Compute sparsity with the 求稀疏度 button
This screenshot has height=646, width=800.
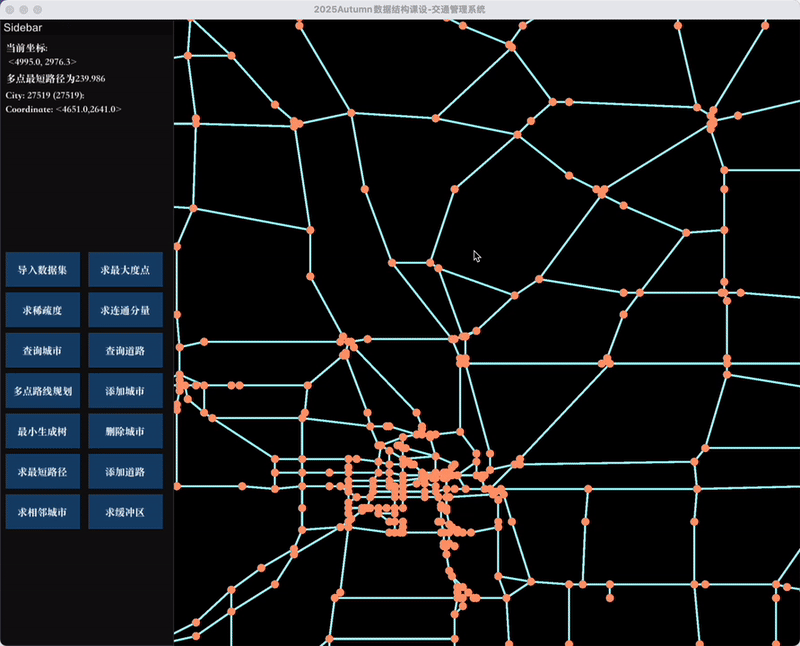(x=43, y=310)
